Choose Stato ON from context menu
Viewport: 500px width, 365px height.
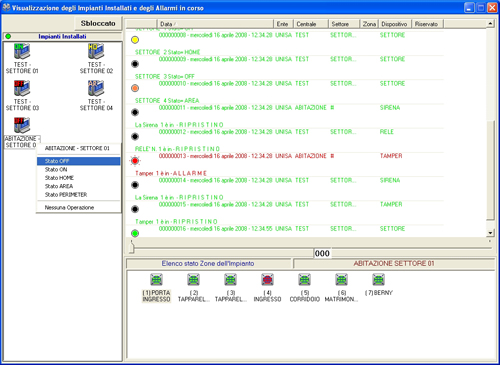pos(78,169)
